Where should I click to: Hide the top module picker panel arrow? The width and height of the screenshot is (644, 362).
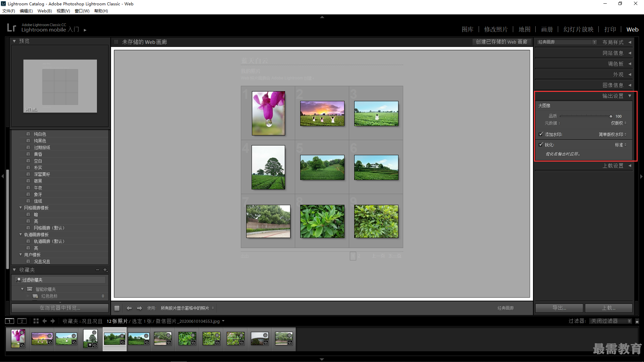322,17
